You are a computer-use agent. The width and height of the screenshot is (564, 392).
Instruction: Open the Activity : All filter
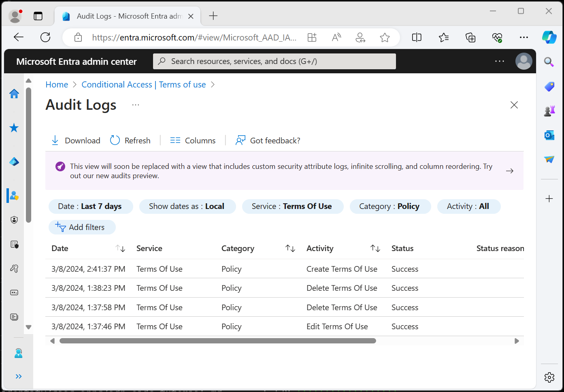tap(468, 206)
